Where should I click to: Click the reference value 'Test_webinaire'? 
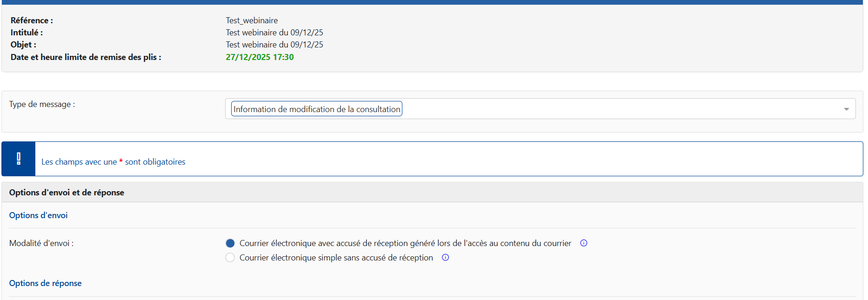pos(252,20)
